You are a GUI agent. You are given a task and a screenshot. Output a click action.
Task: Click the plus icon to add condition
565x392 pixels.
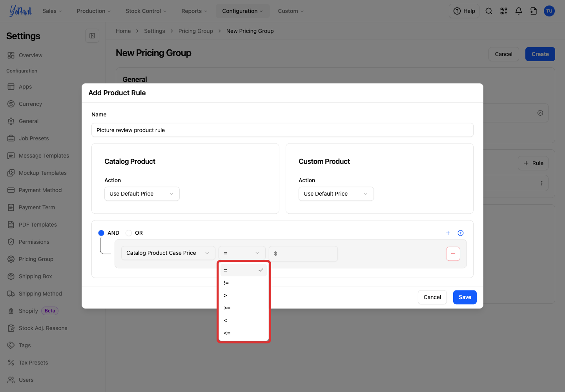448,233
